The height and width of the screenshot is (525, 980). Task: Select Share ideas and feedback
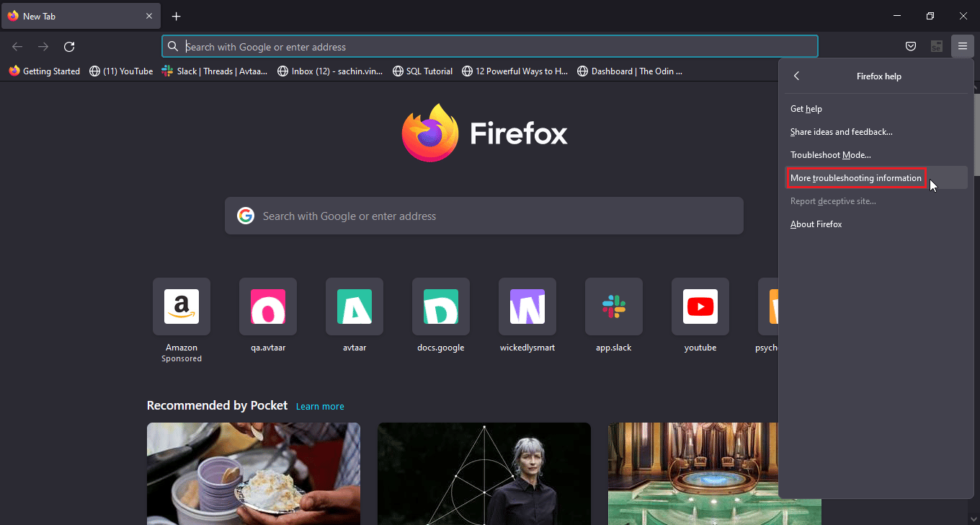pyautogui.click(x=841, y=132)
